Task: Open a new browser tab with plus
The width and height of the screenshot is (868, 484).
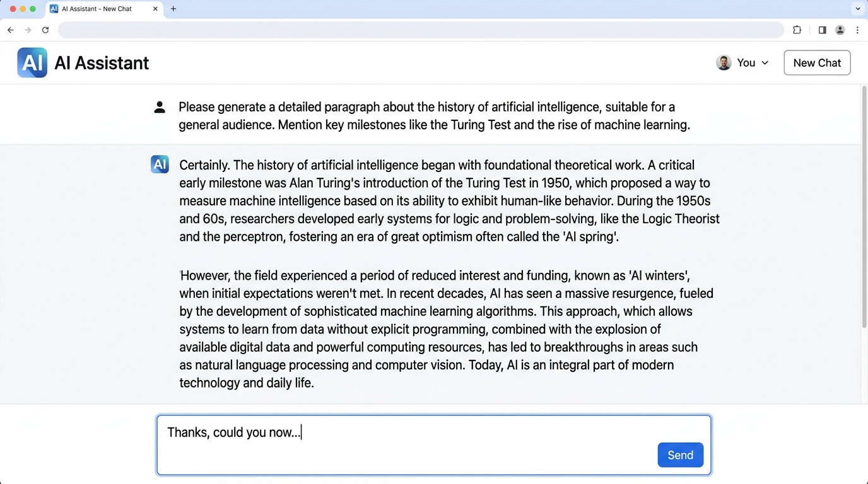Action: [173, 9]
